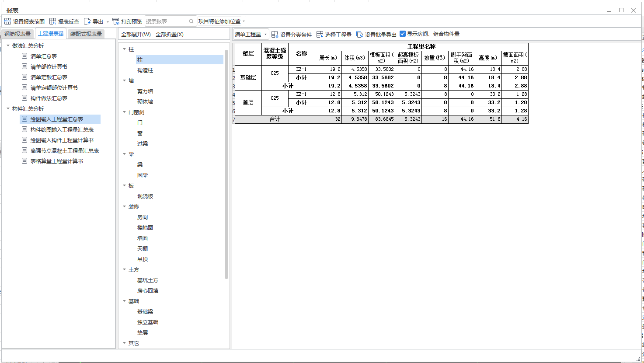This screenshot has height=363, width=644.
Task: Click the 9.8478 total volume cell
Action: 355,119
